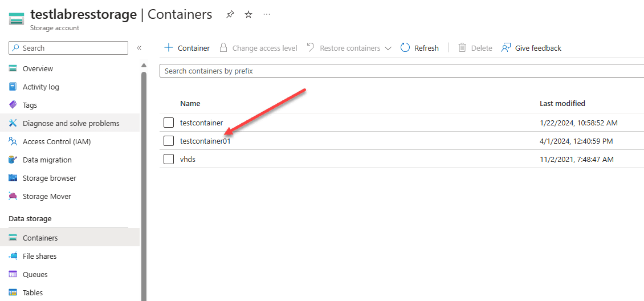Collapse the sidebar with the double chevron
The image size is (644, 301).
139,48
